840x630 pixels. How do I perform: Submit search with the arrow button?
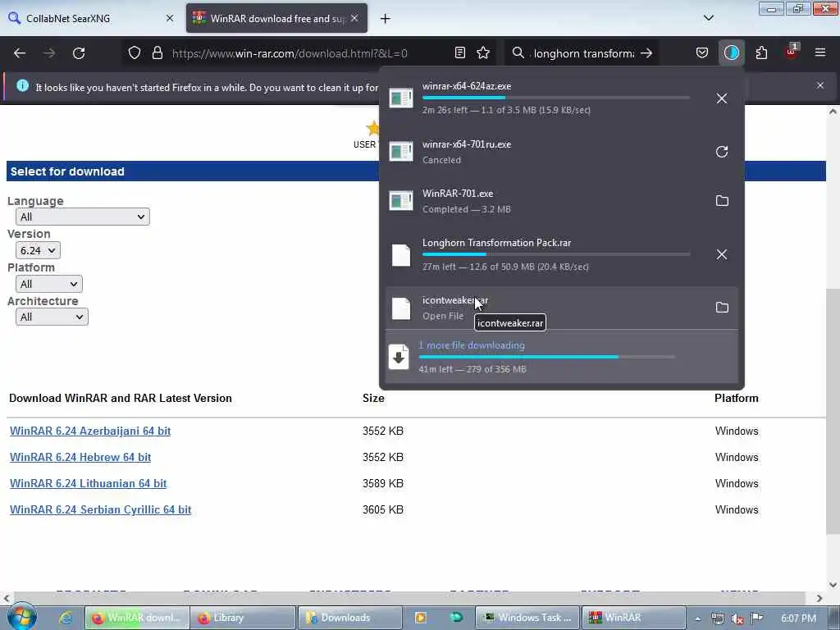click(x=646, y=53)
